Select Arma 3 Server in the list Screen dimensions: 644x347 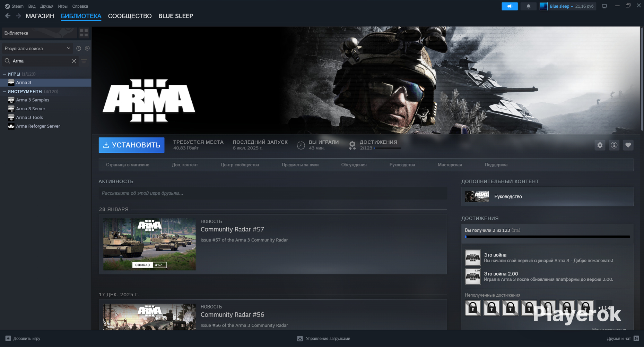tap(46, 109)
